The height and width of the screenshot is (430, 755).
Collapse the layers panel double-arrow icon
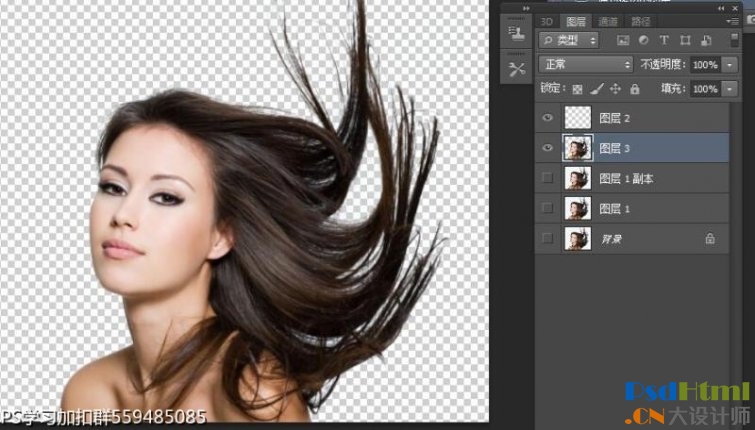coord(721,8)
